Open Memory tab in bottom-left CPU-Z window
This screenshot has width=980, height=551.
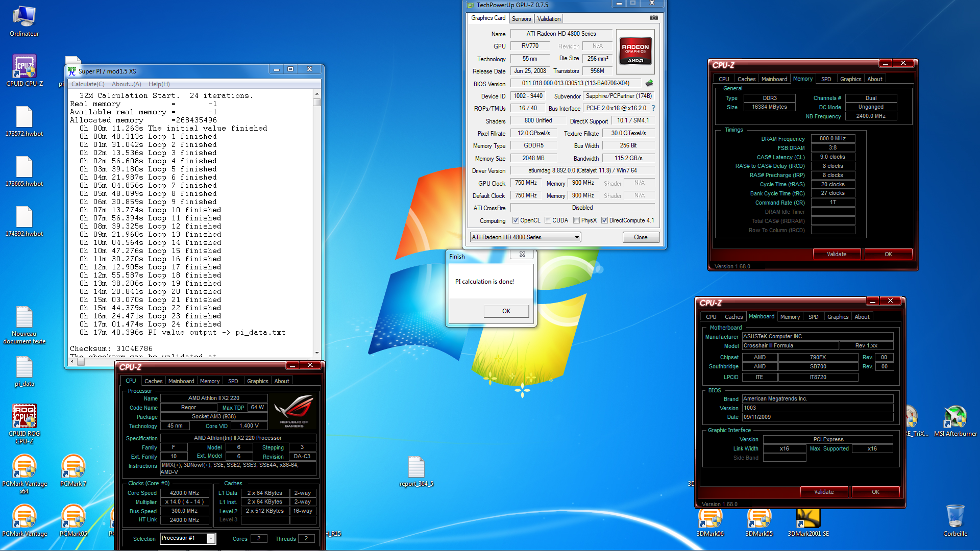point(209,381)
